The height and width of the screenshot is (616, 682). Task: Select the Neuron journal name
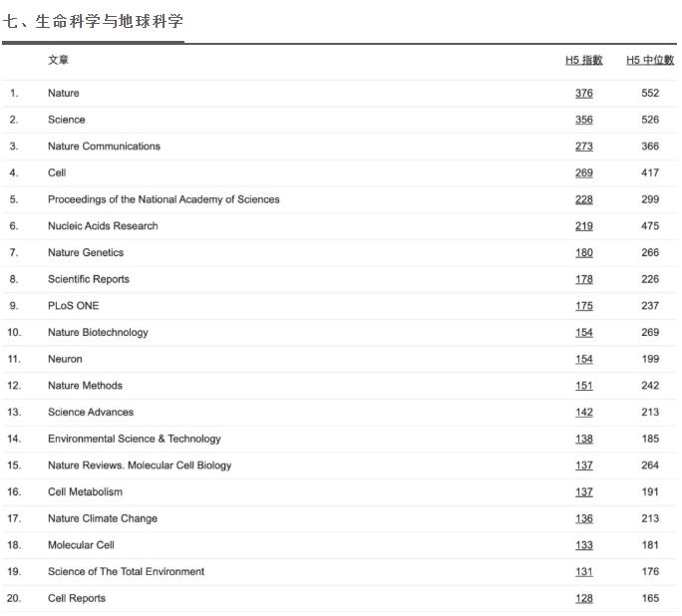(65, 359)
